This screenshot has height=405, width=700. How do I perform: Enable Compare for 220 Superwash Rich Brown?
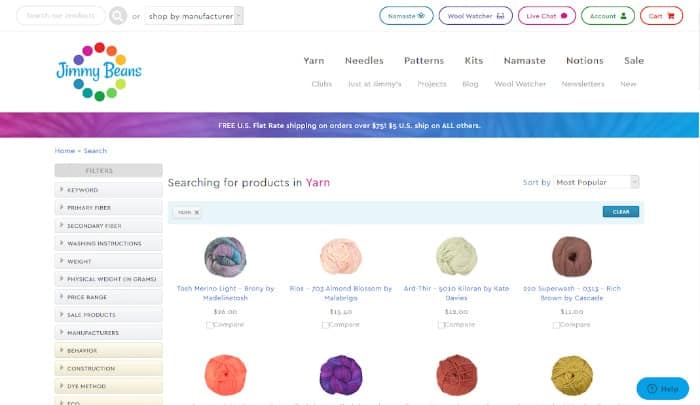pos(558,325)
